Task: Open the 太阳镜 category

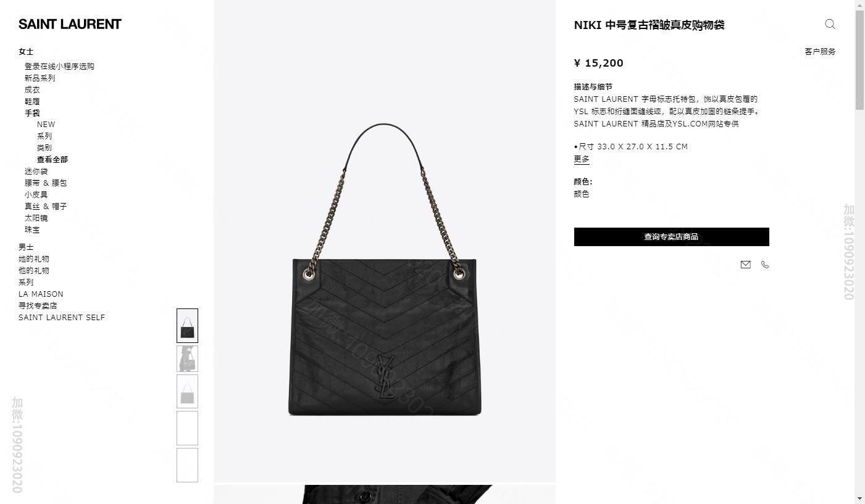Action: coord(36,218)
